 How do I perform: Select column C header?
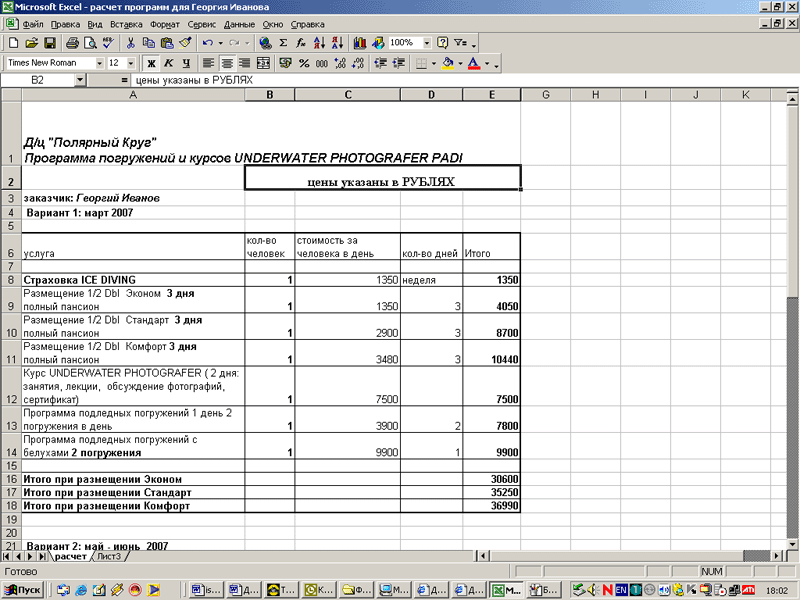[347, 94]
